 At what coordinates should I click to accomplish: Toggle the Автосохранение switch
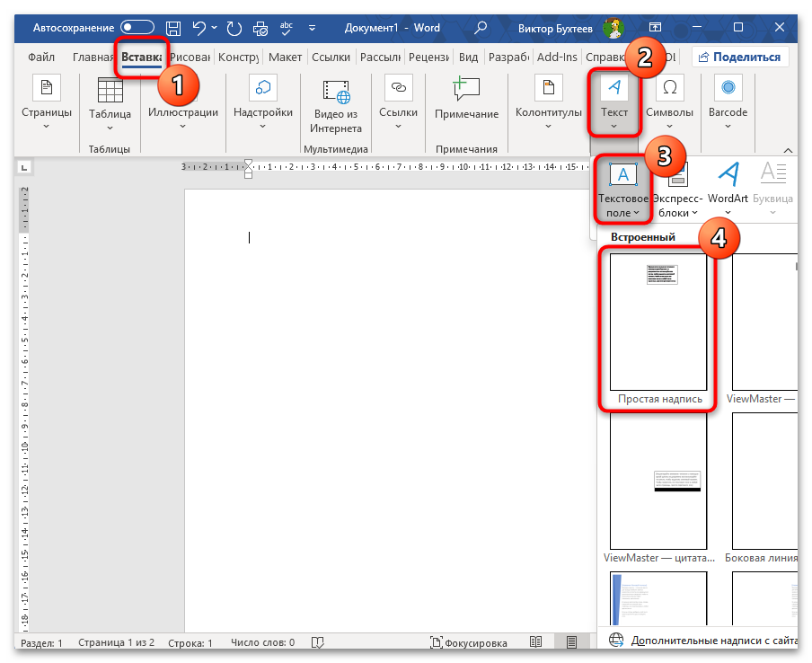click(x=137, y=28)
